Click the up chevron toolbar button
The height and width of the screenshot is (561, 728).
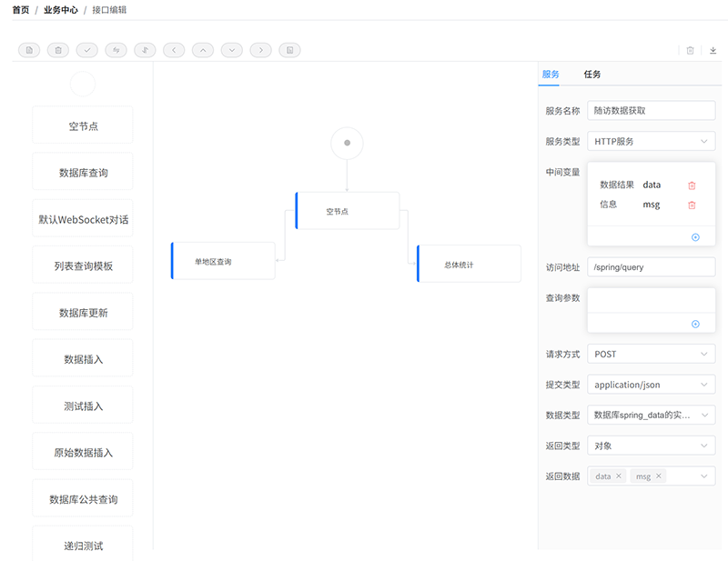click(x=203, y=50)
